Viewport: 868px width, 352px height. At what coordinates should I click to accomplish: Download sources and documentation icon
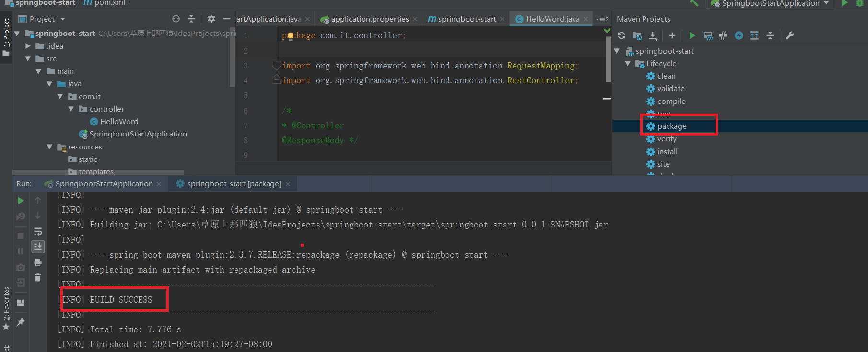(x=653, y=35)
